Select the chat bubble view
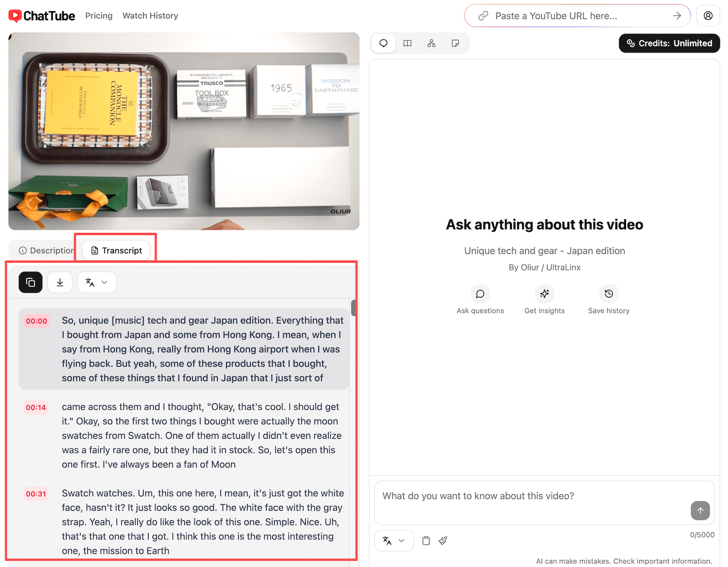 (x=383, y=43)
